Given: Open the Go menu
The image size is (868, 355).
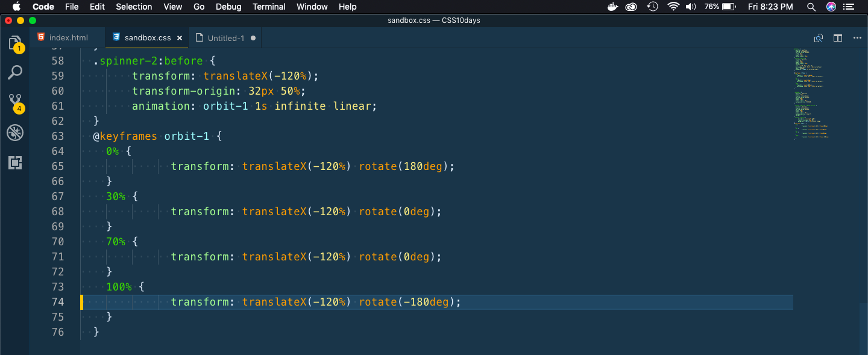Looking at the screenshot, I should click(x=200, y=7).
